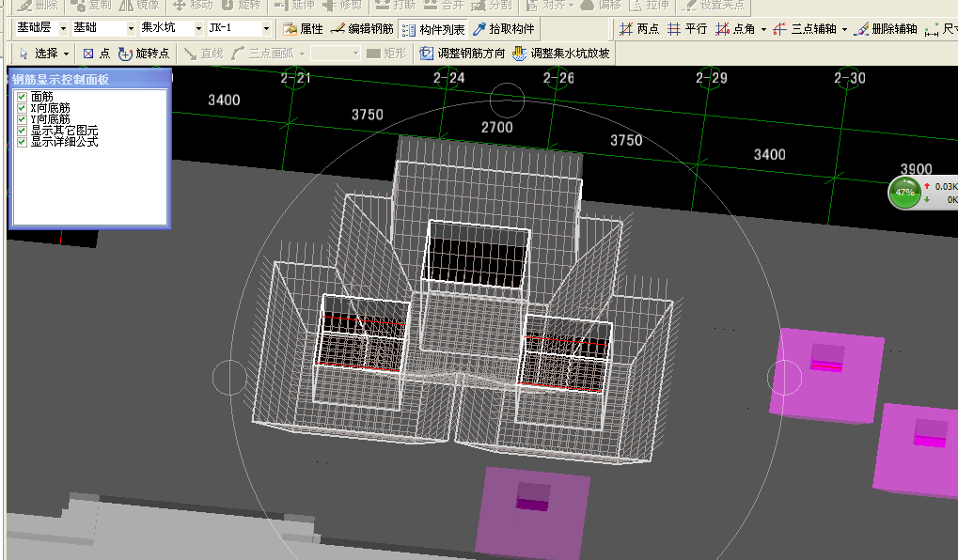Click the 2-30 axis label
958x560 pixels.
[850, 78]
